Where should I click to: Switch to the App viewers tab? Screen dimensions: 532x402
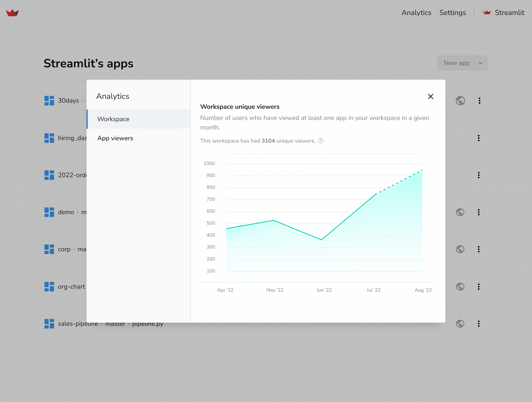115,138
